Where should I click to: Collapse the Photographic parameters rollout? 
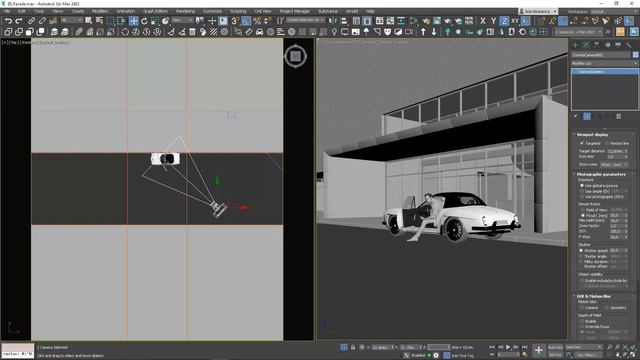pos(601,174)
